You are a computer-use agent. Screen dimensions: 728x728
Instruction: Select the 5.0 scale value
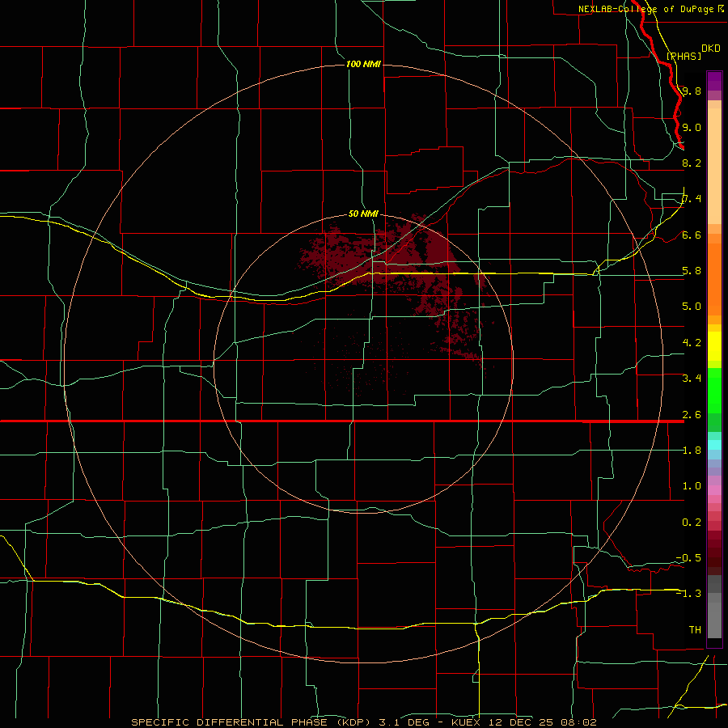[x=692, y=307]
